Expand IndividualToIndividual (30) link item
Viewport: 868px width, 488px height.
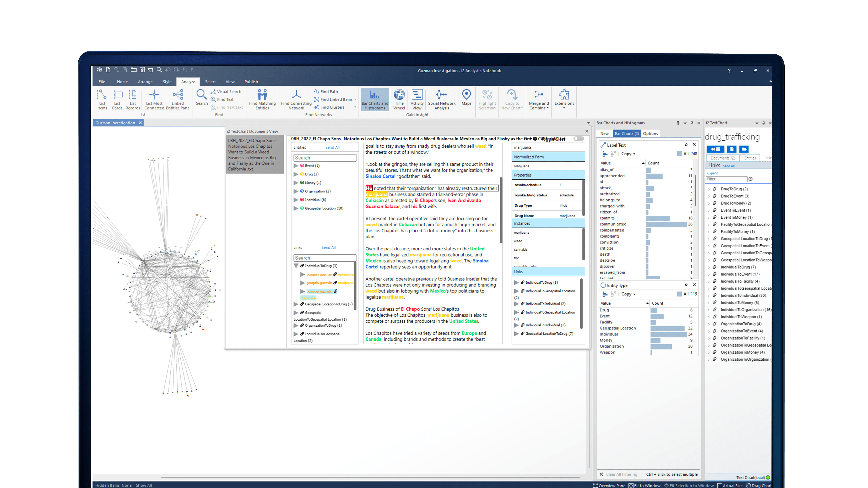click(708, 296)
